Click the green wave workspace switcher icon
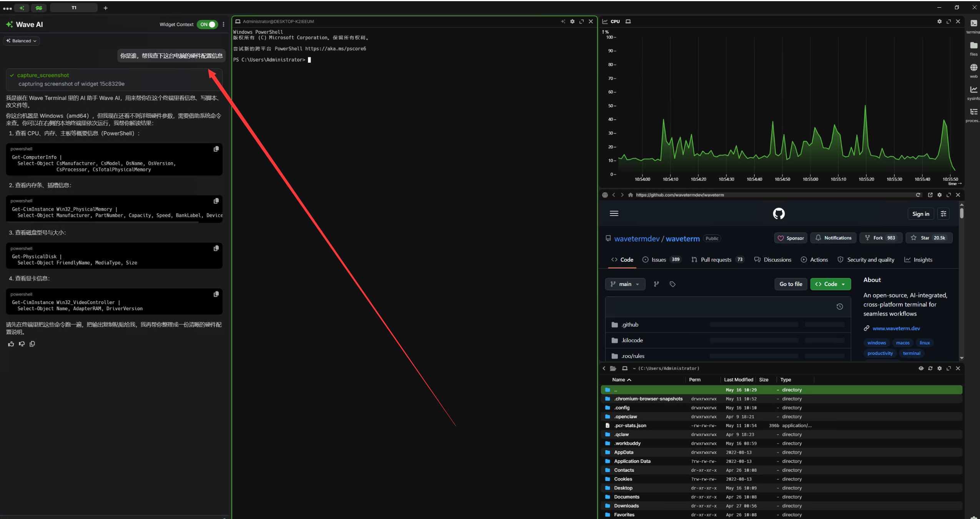 pyautogui.click(x=39, y=8)
